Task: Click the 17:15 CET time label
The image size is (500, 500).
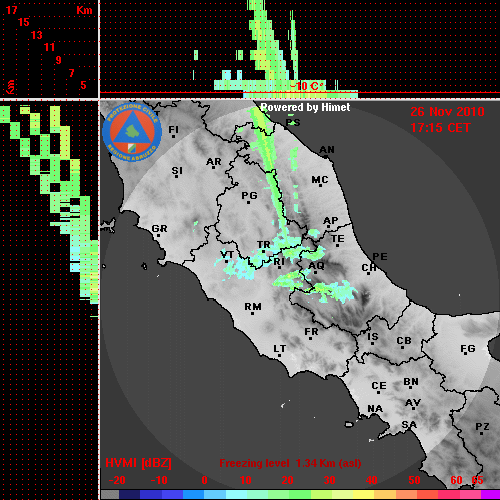Action: [440, 128]
